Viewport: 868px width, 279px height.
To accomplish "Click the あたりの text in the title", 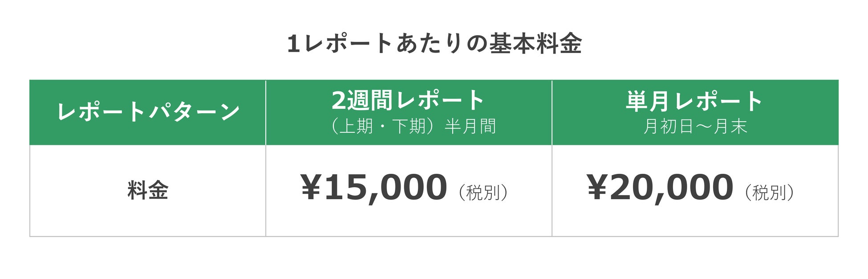I will point(441,44).
